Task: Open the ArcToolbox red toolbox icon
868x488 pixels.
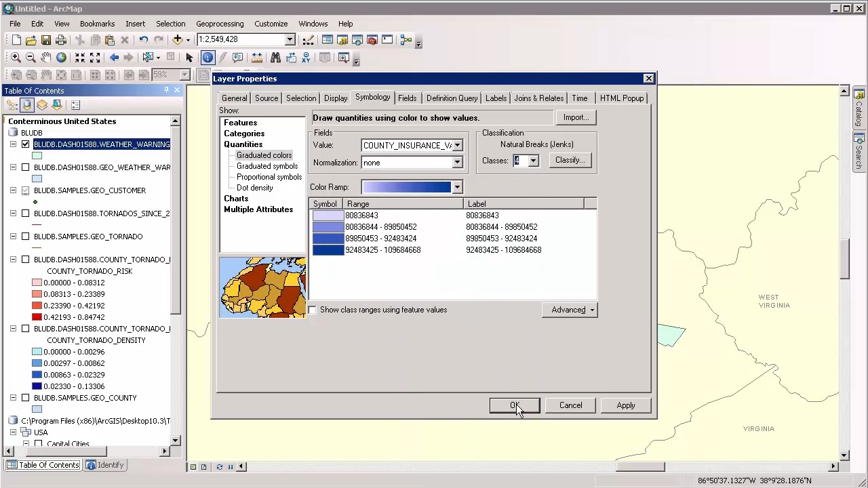Action: [x=372, y=40]
